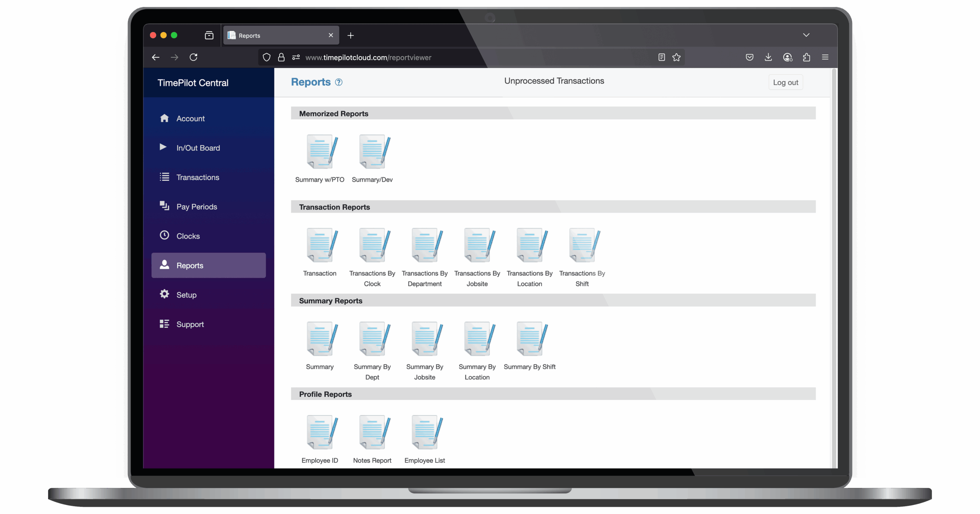Open Summary By Shift report icon
980x514 pixels.
[x=531, y=339]
